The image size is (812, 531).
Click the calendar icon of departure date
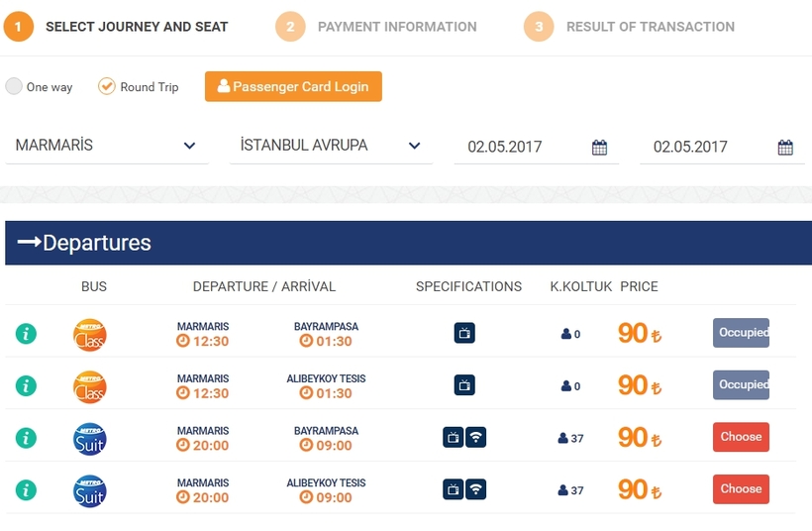(x=599, y=148)
